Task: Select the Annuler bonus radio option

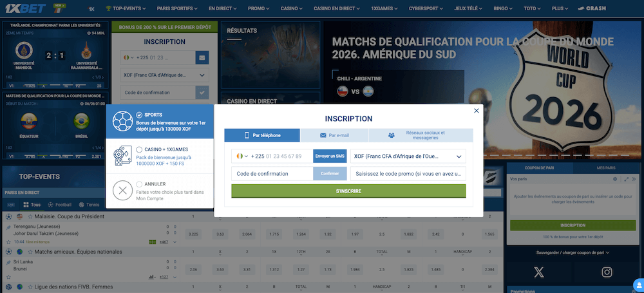Action: click(x=139, y=184)
